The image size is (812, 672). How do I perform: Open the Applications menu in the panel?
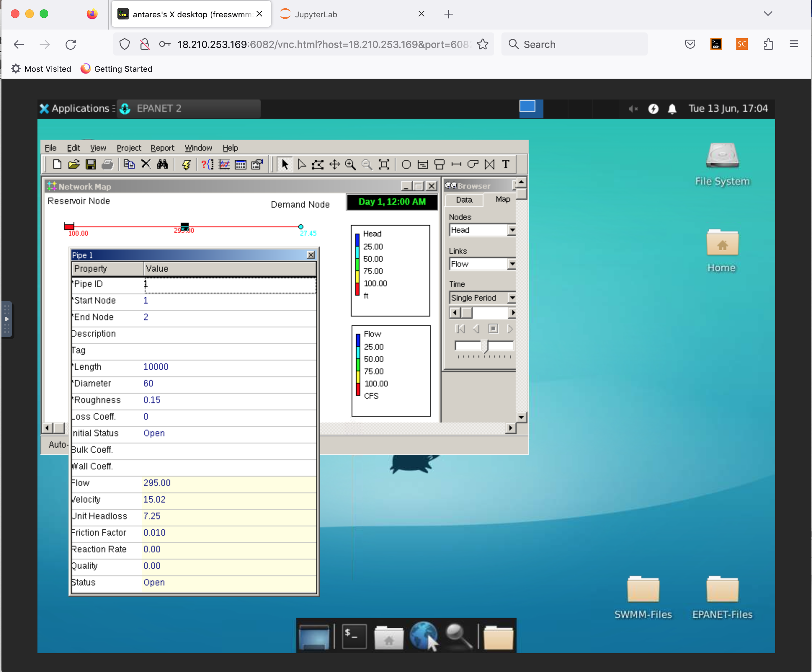tap(77, 109)
